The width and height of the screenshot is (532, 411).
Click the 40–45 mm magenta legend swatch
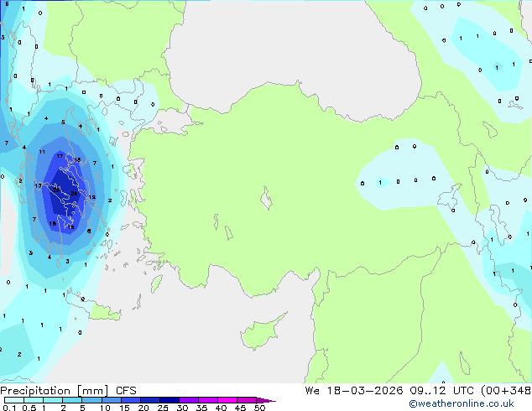click(227, 400)
